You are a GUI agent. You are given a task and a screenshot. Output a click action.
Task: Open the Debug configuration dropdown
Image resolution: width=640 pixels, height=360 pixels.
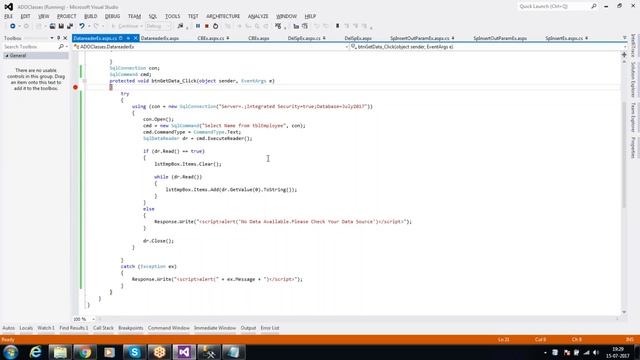[x=158, y=26]
